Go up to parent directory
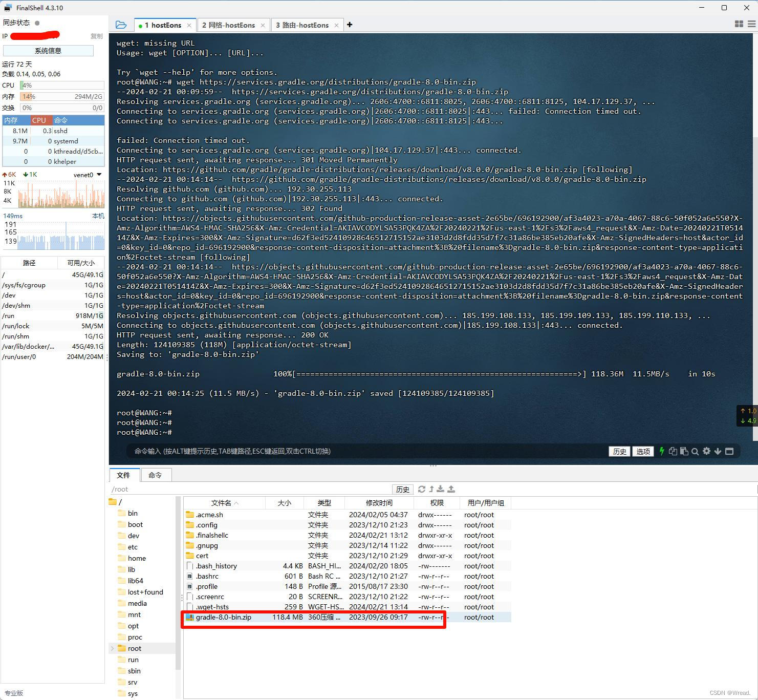The image size is (758, 700). point(431,489)
